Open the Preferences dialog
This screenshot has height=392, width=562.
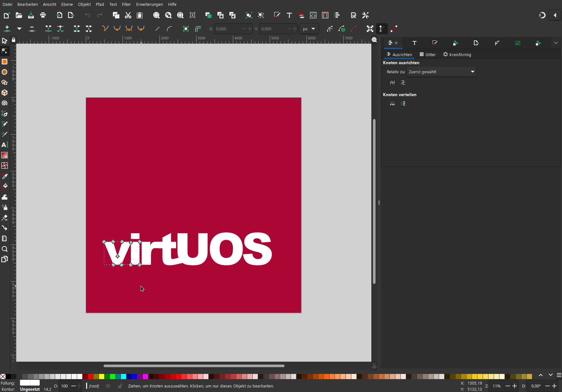point(366,15)
